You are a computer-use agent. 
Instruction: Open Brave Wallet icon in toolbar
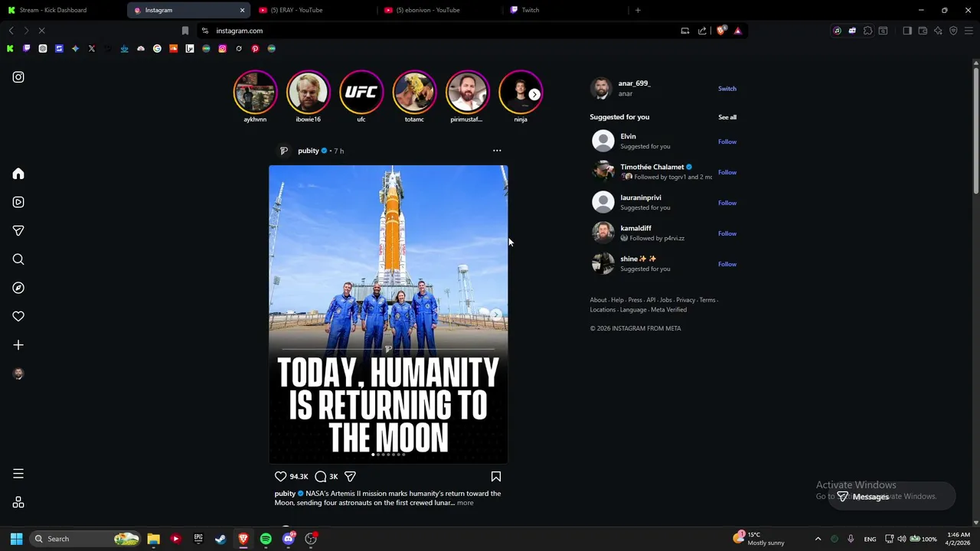923,31
